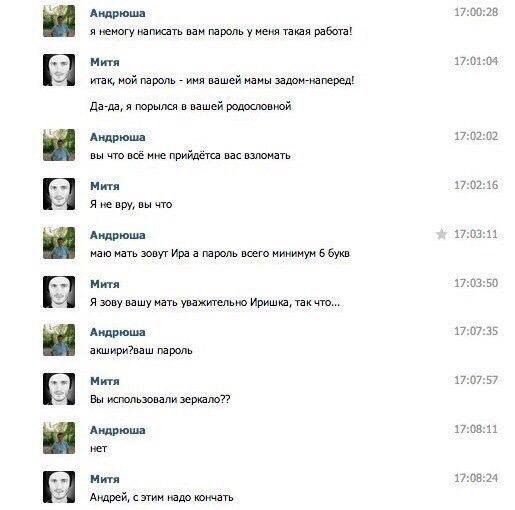The width and height of the screenshot is (515, 510).
Task: Open Андрюша's avatar next to the Ира message
Action: pyautogui.click(x=59, y=243)
